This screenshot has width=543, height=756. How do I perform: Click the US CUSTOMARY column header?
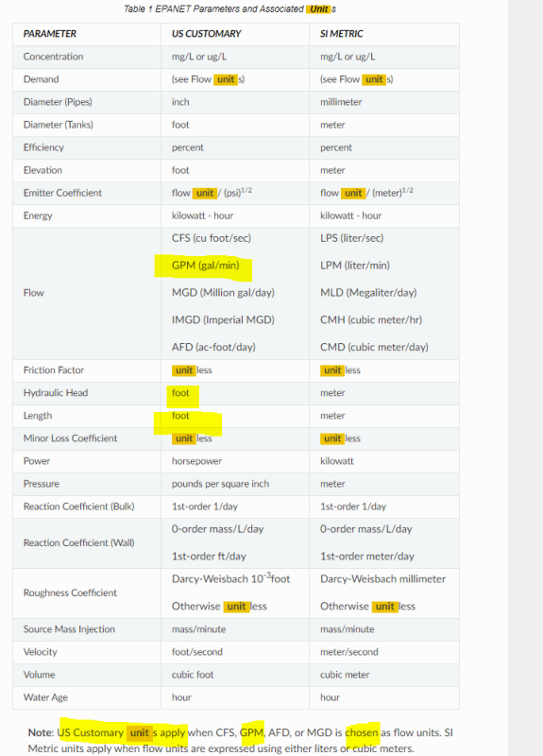pyautogui.click(x=206, y=34)
